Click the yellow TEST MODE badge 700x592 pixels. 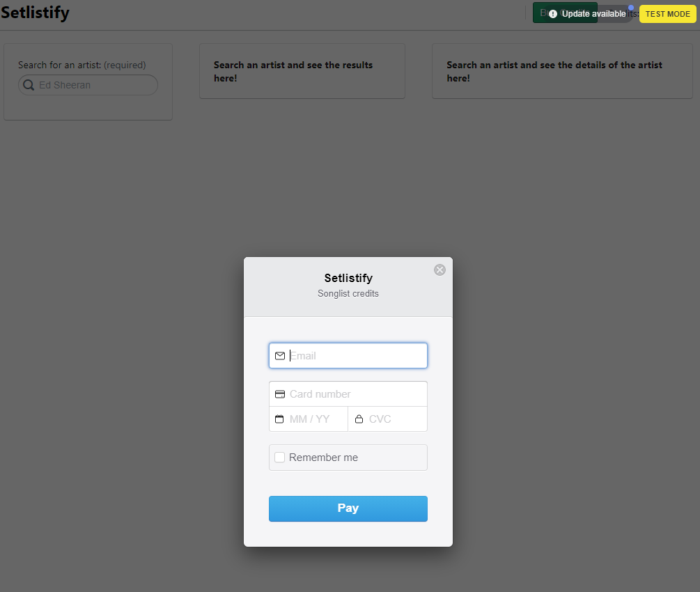click(x=667, y=14)
